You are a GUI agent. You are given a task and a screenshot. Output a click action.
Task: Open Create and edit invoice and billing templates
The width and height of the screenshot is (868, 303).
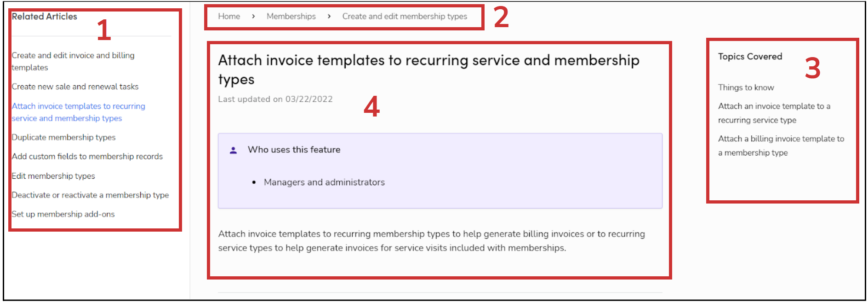73,61
